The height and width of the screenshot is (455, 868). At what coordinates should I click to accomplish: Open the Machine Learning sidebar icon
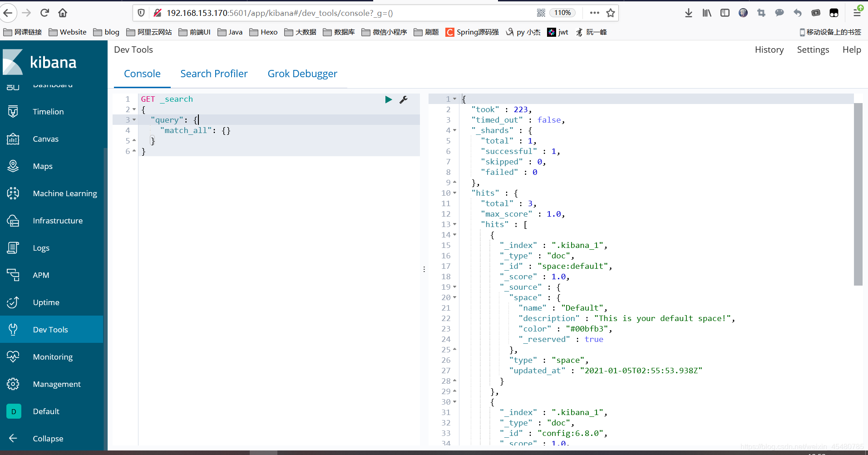(x=13, y=193)
